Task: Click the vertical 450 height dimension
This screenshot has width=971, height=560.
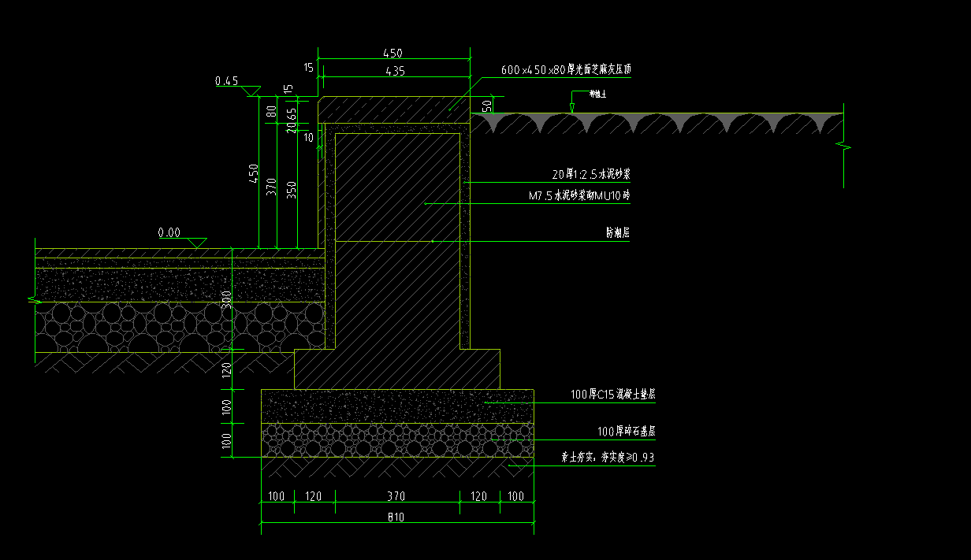Action: coord(254,173)
